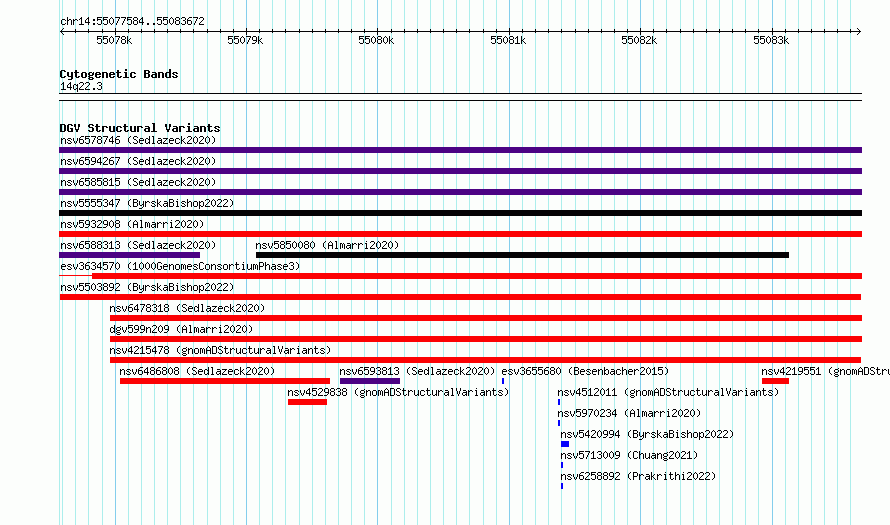Click the 55078k ruler tick label

(x=114, y=40)
